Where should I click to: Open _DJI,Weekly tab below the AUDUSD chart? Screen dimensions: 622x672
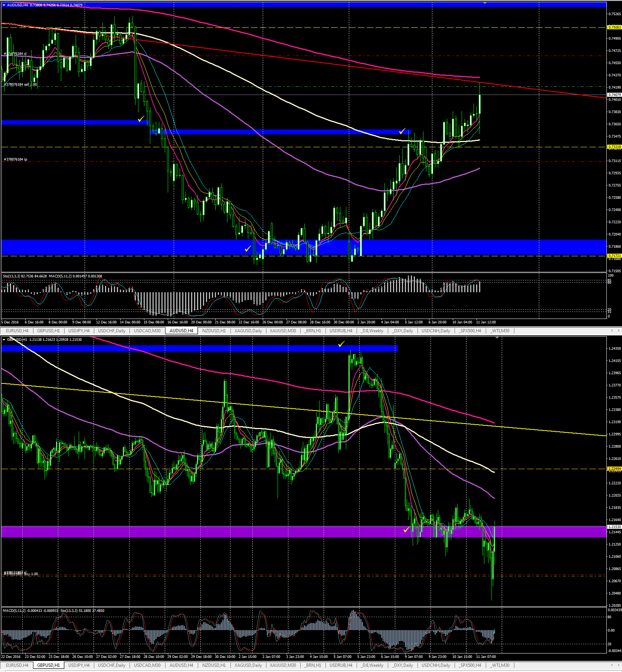pos(372,331)
